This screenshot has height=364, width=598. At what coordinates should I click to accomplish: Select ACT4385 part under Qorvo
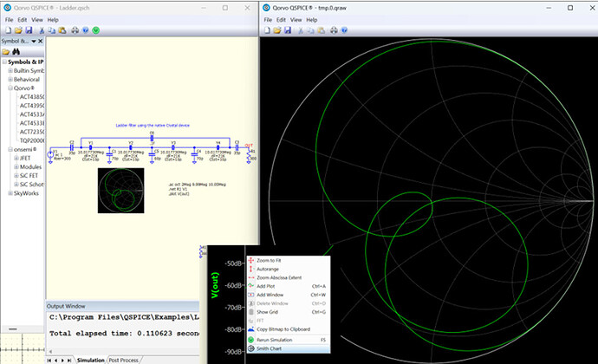tap(32, 97)
